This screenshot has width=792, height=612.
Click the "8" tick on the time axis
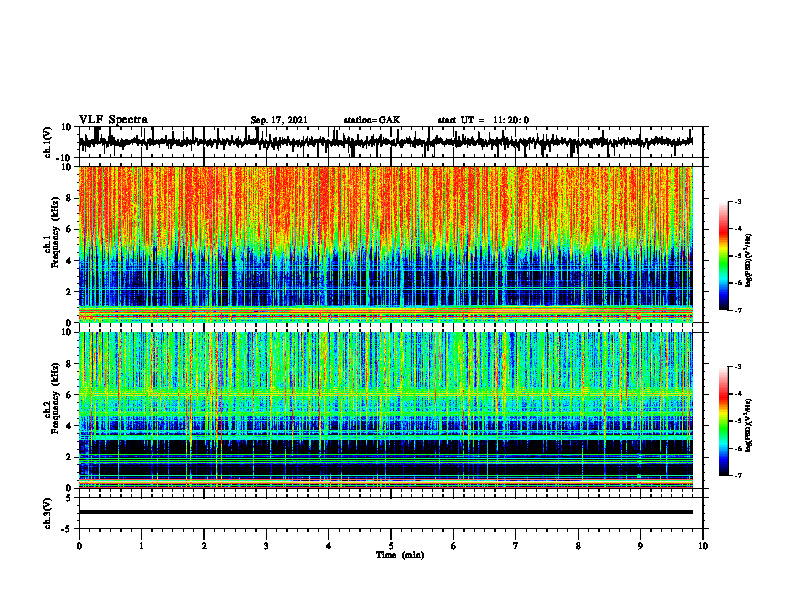click(578, 546)
